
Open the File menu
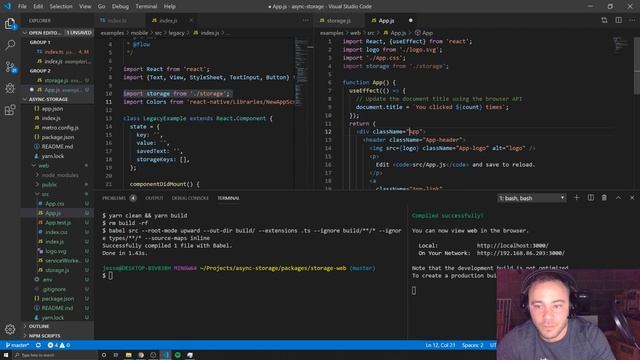point(22,7)
